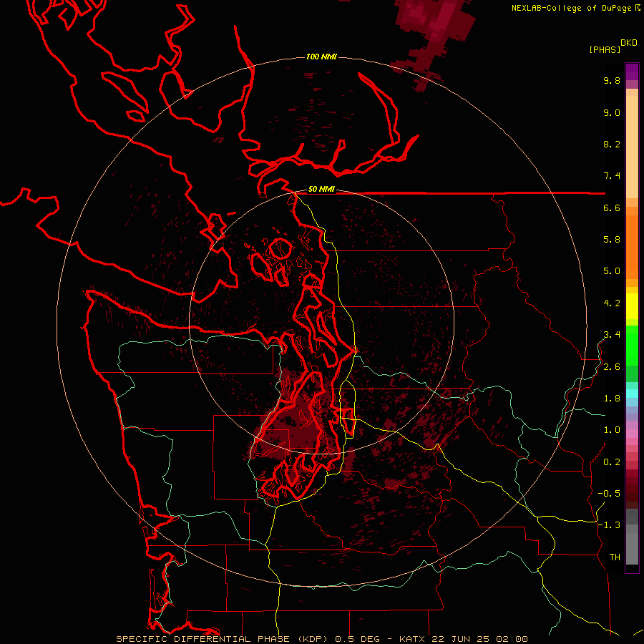The height and width of the screenshot is (644, 644).
Task: Click the 0.2 legend value
Action: coord(612,462)
